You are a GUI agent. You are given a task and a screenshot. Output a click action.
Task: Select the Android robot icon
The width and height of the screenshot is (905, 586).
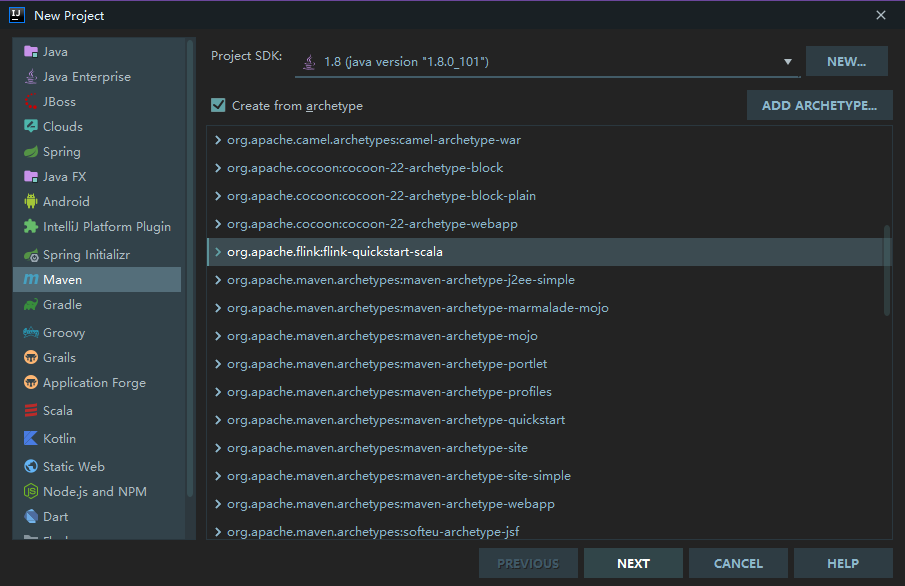click(x=31, y=202)
